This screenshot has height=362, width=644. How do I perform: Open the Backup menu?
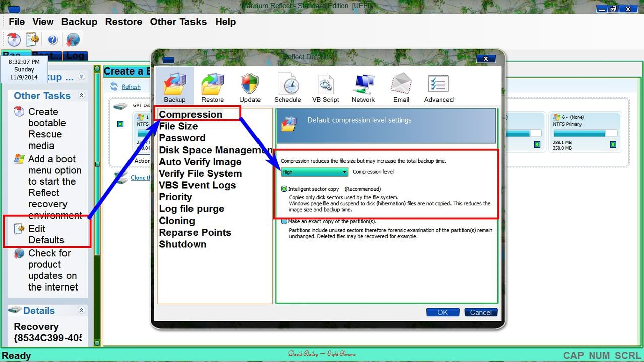tap(80, 22)
